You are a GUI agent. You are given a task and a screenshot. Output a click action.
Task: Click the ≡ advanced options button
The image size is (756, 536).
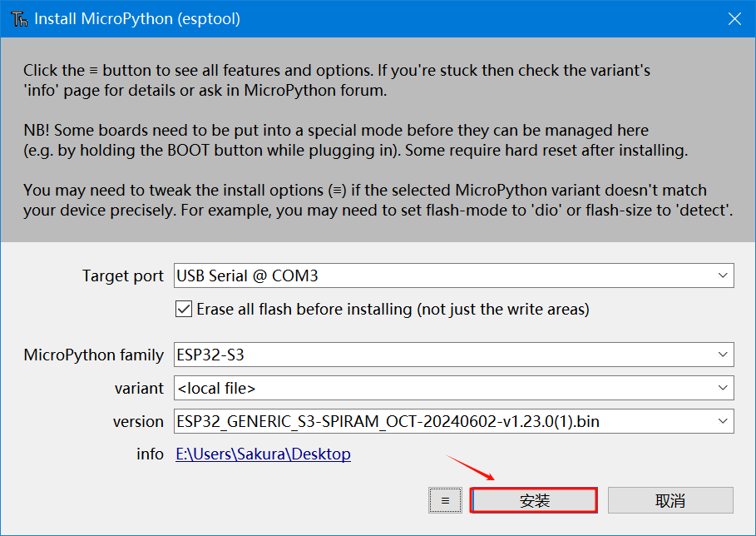445,500
